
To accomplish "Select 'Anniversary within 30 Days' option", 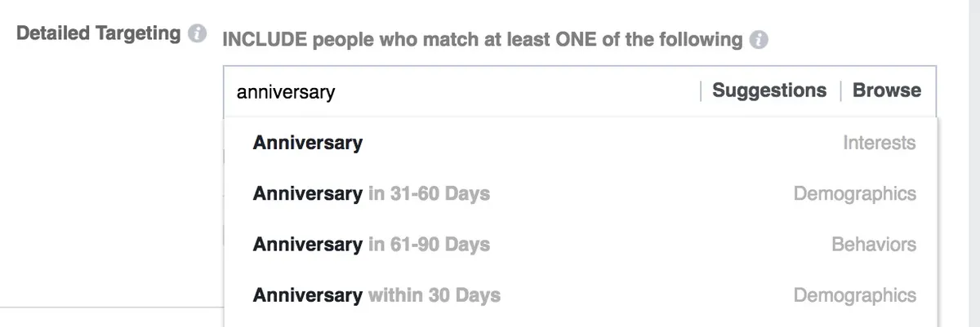I will (376, 295).
